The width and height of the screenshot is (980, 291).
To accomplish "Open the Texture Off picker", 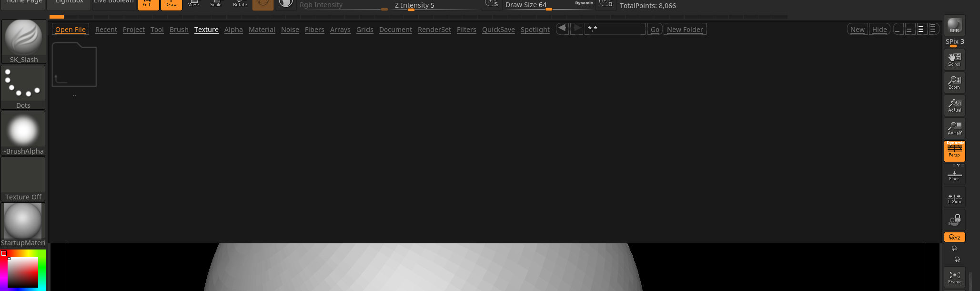I will tap(23, 179).
